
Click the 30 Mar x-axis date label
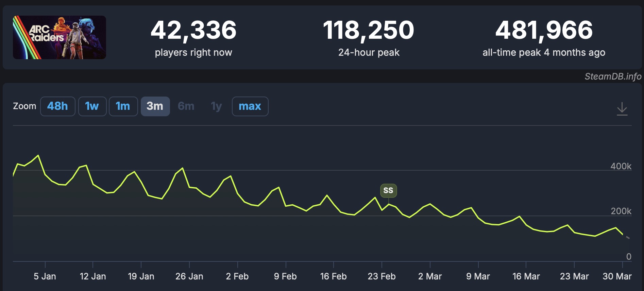(617, 276)
